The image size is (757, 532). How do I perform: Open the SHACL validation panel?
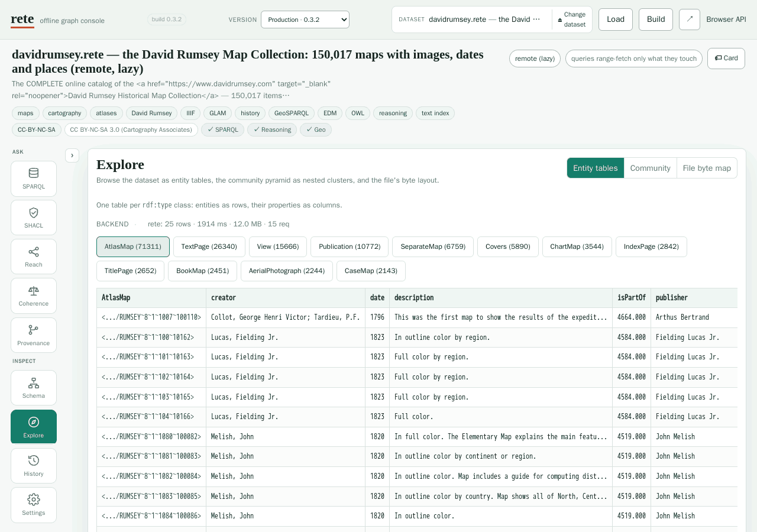(x=34, y=218)
